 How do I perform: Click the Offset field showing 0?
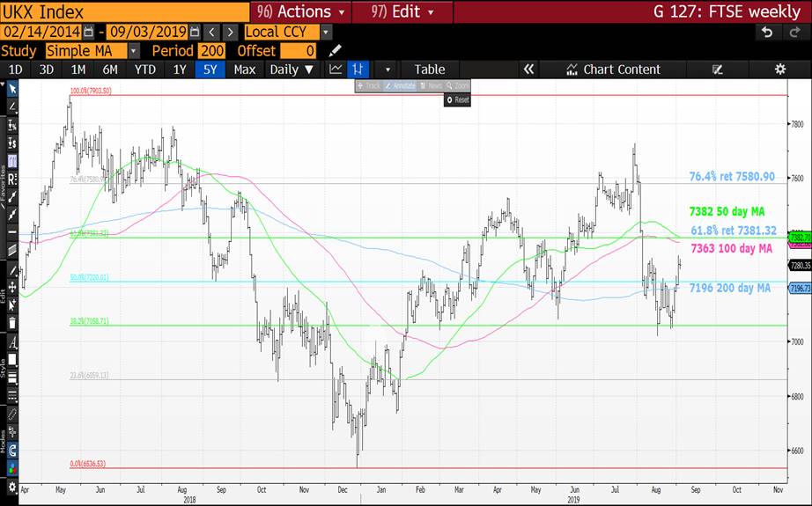[x=298, y=51]
